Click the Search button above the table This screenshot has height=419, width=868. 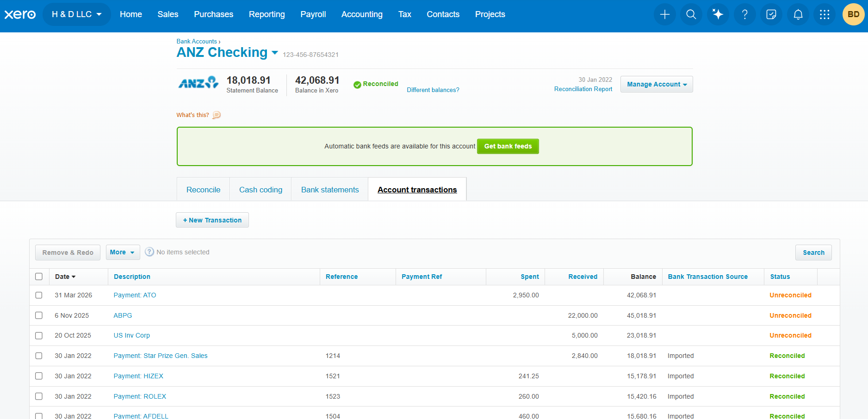(x=813, y=253)
